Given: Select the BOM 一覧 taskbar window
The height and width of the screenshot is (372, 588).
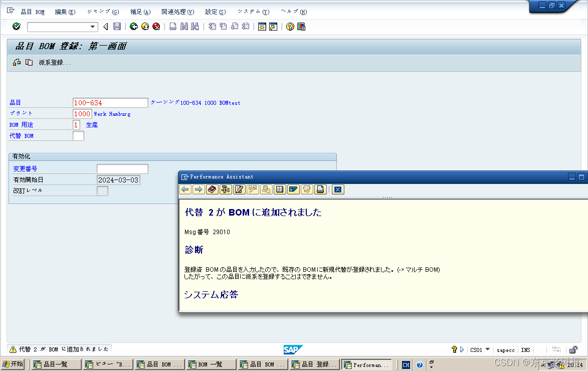Looking at the screenshot, I should pos(211,364).
